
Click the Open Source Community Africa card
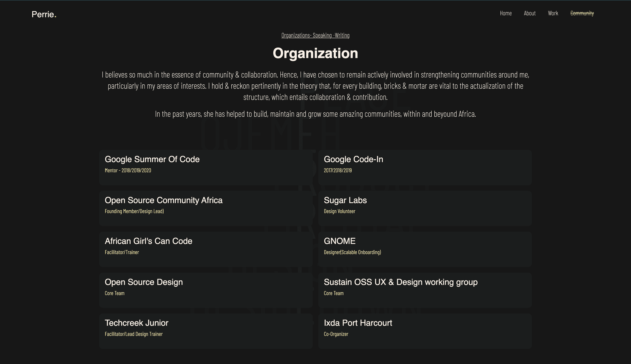click(206, 208)
